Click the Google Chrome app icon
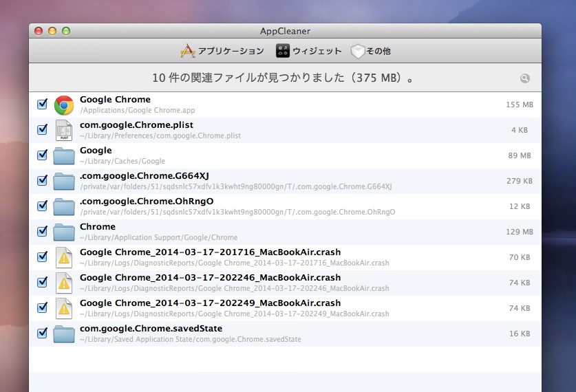Viewport: 576px width, 392px height. pyautogui.click(x=64, y=105)
